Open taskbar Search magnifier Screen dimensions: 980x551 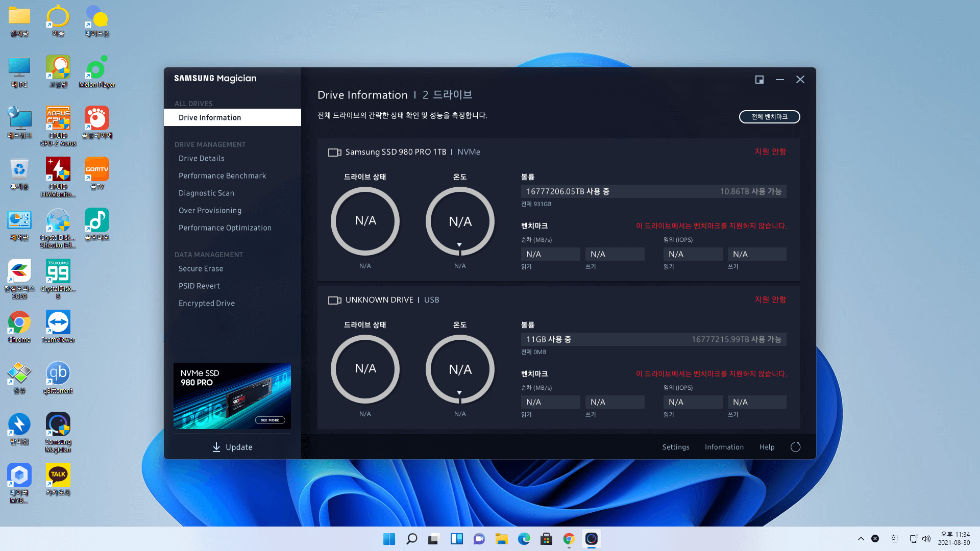411,539
